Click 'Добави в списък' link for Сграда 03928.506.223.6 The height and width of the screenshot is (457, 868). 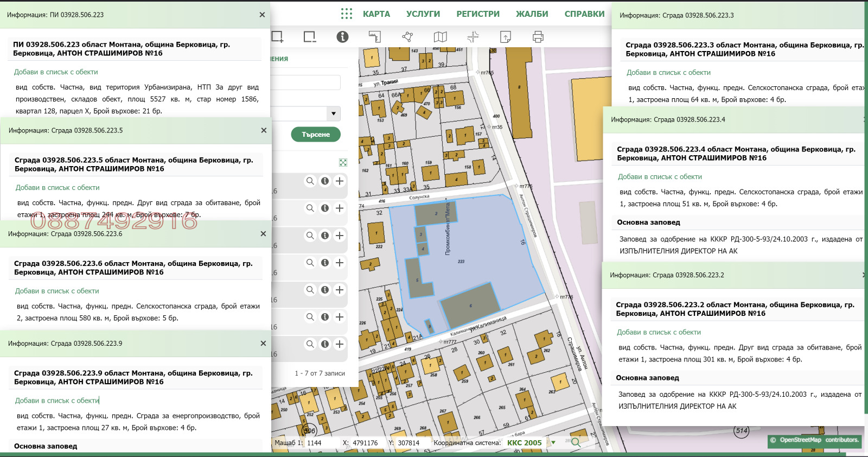[x=56, y=291]
